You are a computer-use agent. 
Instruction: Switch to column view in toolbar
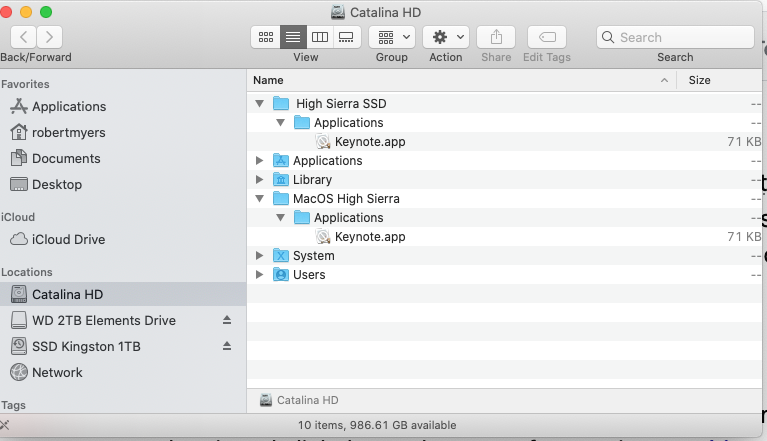tap(320, 37)
